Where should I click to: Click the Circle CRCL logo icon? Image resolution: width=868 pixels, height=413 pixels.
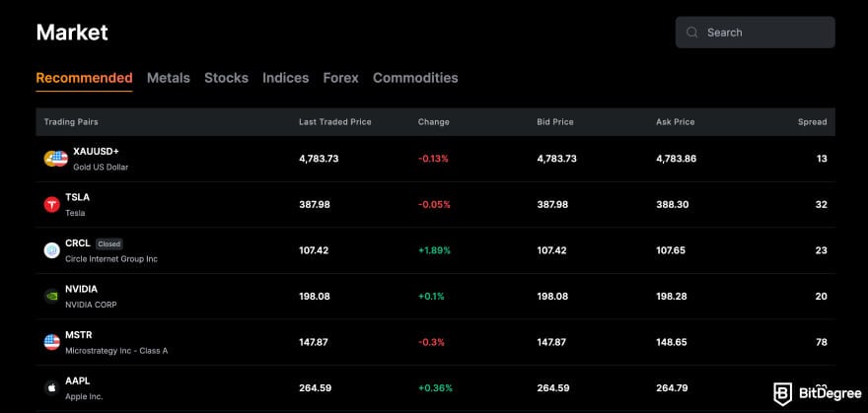click(51, 250)
